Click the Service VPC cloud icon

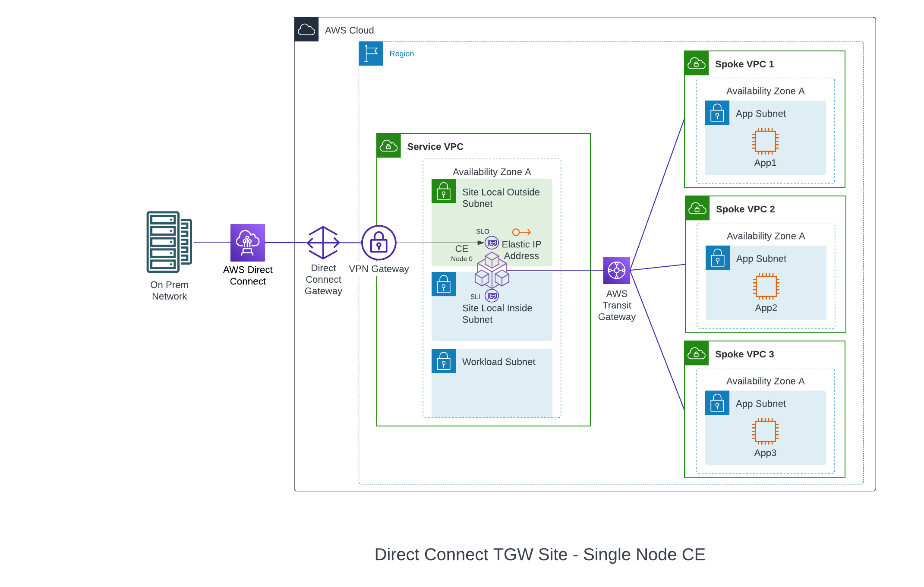pos(388,146)
